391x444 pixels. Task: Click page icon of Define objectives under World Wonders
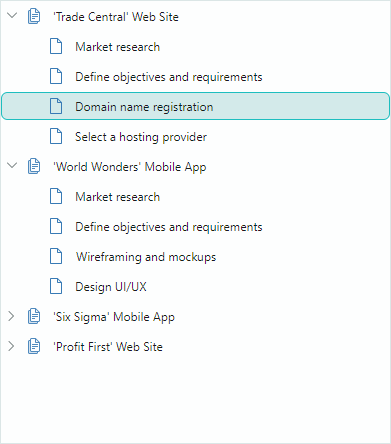click(56, 226)
